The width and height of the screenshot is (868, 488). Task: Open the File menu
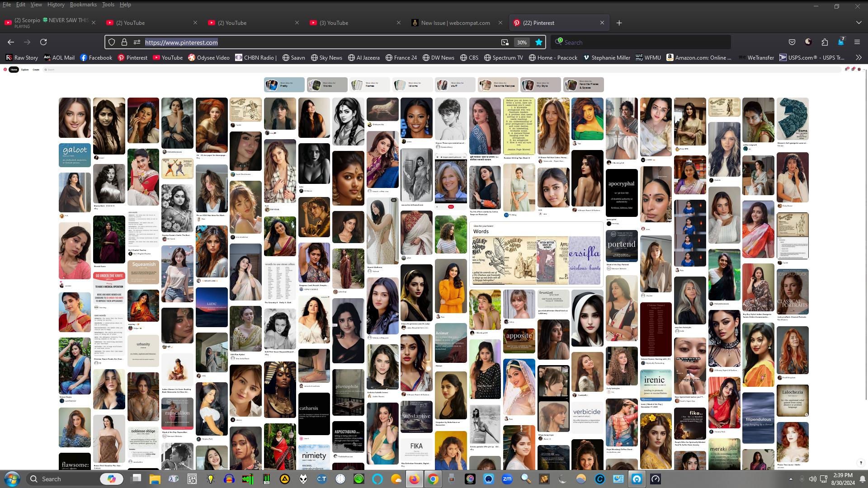coord(7,5)
